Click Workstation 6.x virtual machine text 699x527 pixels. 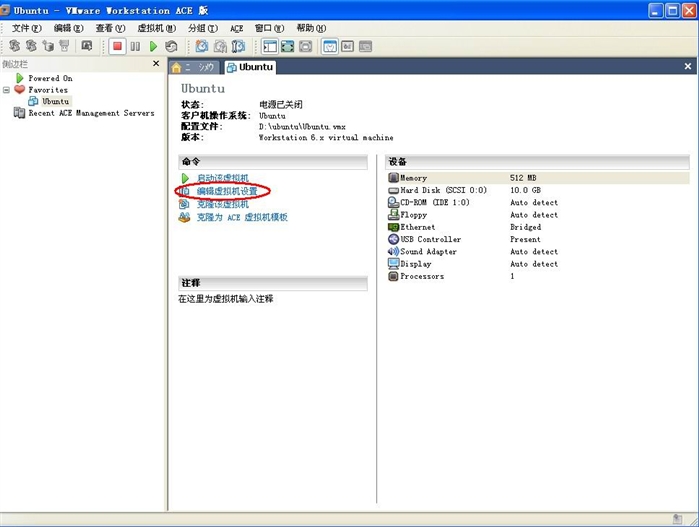coord(326,138)
